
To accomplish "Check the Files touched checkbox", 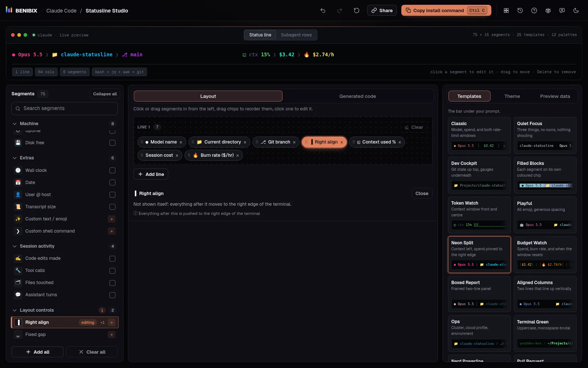I will click(x=112, y=283).
